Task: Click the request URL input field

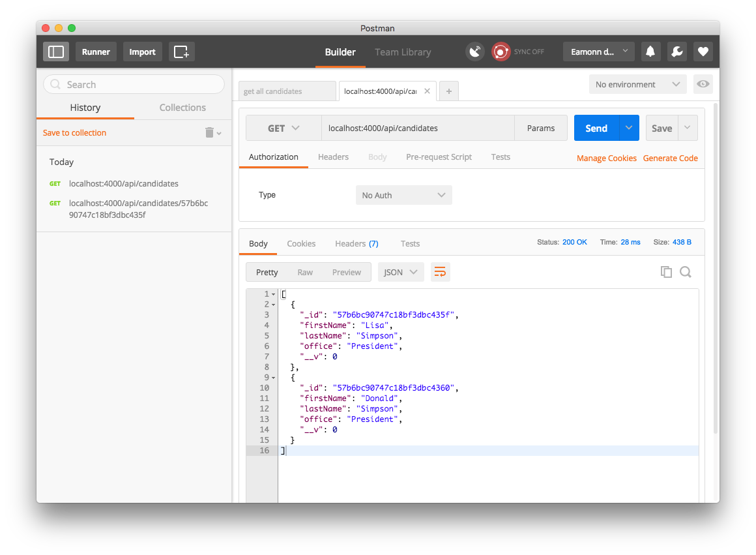Action: tap(417, 128)
